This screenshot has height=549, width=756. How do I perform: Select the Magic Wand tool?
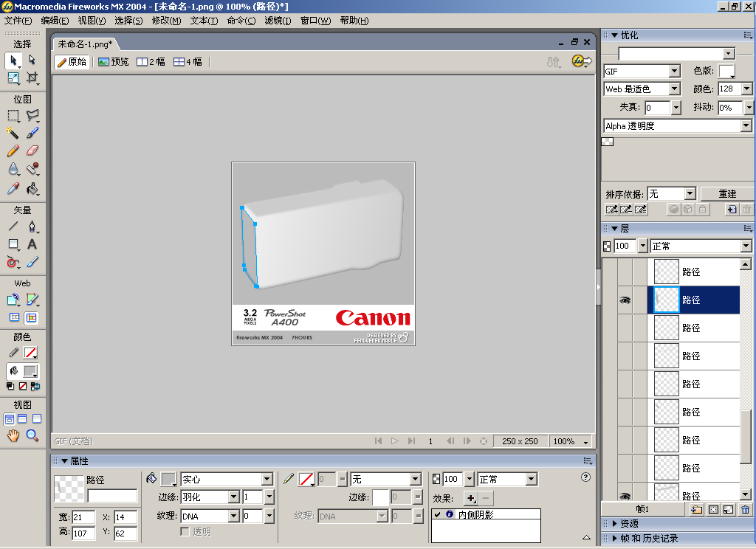point(13,133)
